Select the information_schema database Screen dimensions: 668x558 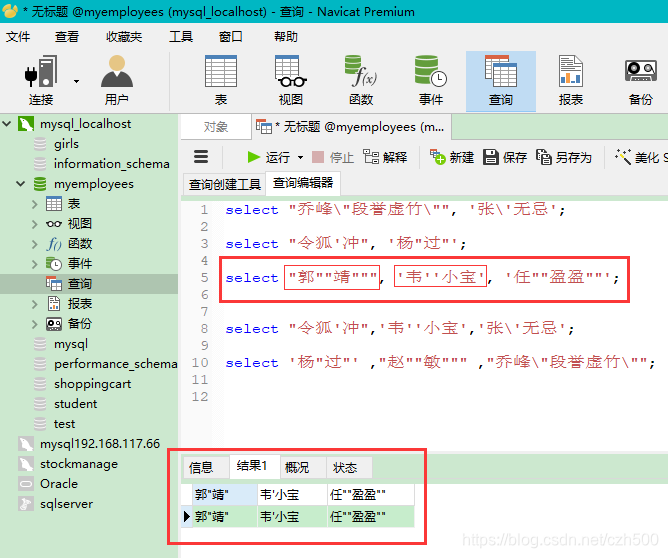(x=112, y=164)
